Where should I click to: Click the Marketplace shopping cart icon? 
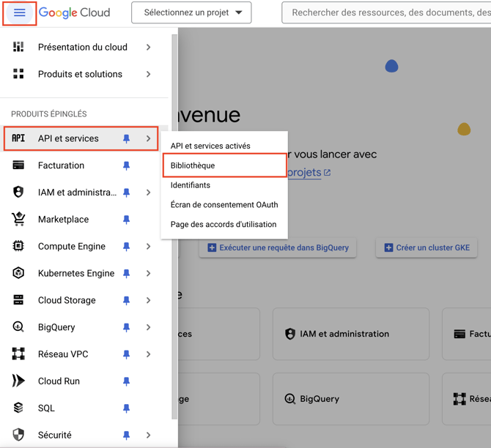coord(18,219)
